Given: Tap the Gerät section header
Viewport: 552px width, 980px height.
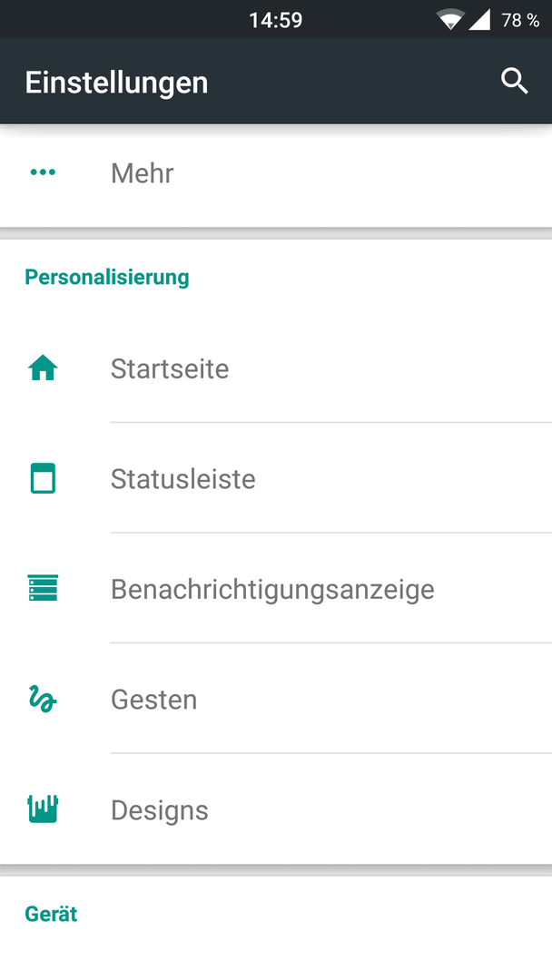Looking at the screenshot, I should coord(51,914).
